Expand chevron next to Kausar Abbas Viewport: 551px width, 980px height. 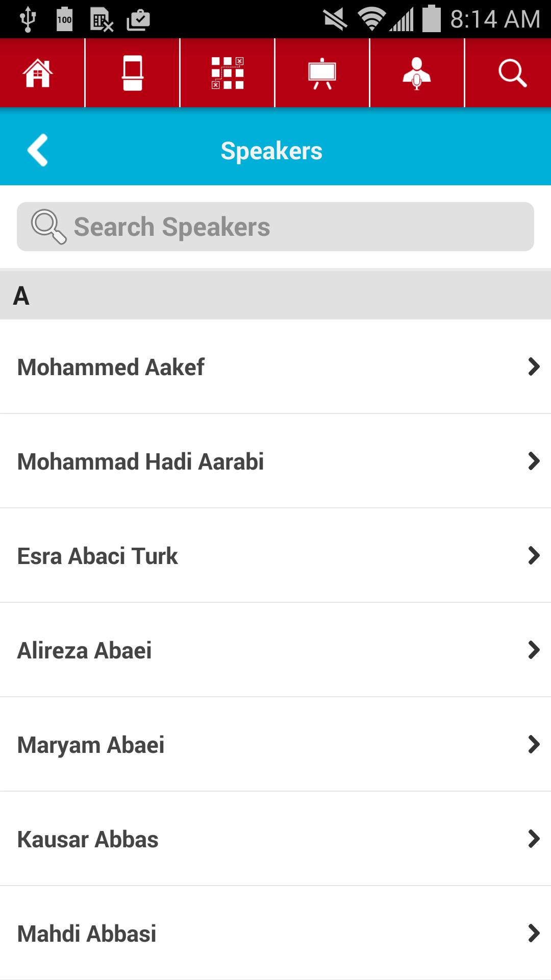[534, 839]
